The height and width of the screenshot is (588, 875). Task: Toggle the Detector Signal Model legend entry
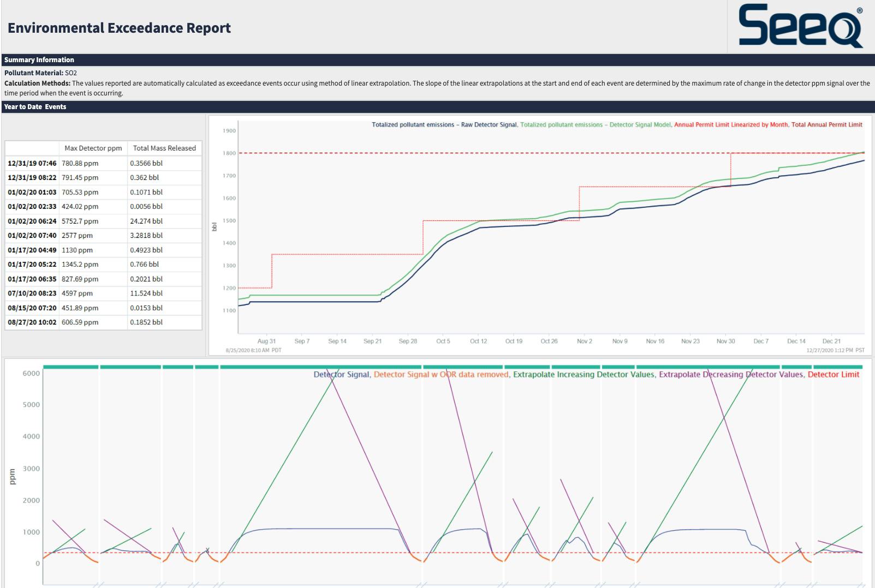pyautogui.click(x=595, y=124)
